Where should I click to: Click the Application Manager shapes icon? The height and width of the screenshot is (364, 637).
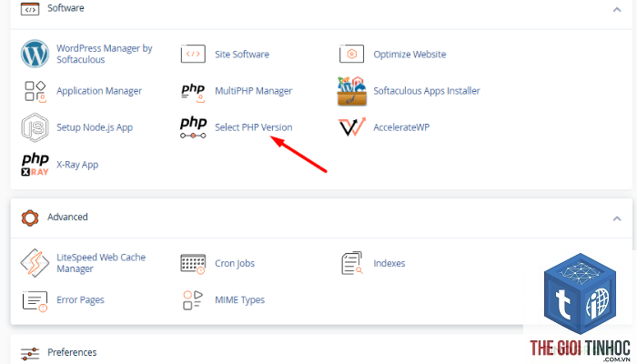pyautogui.click(x=35, y=91)
